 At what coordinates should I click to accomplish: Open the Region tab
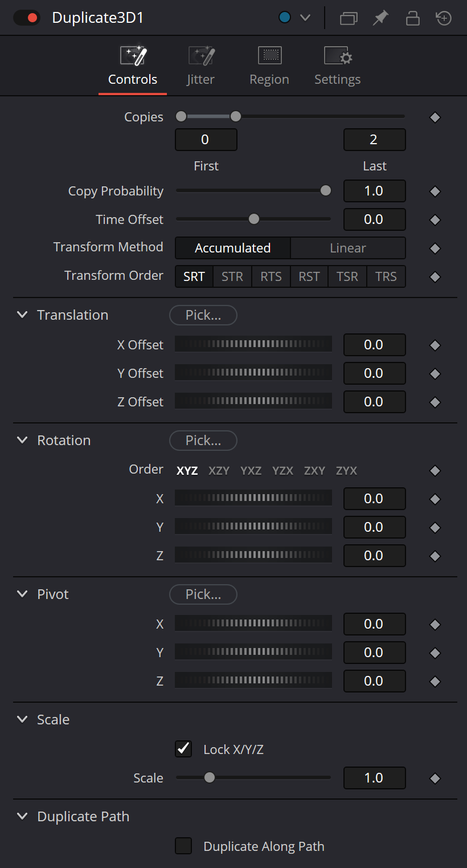[x=269, y=66]
